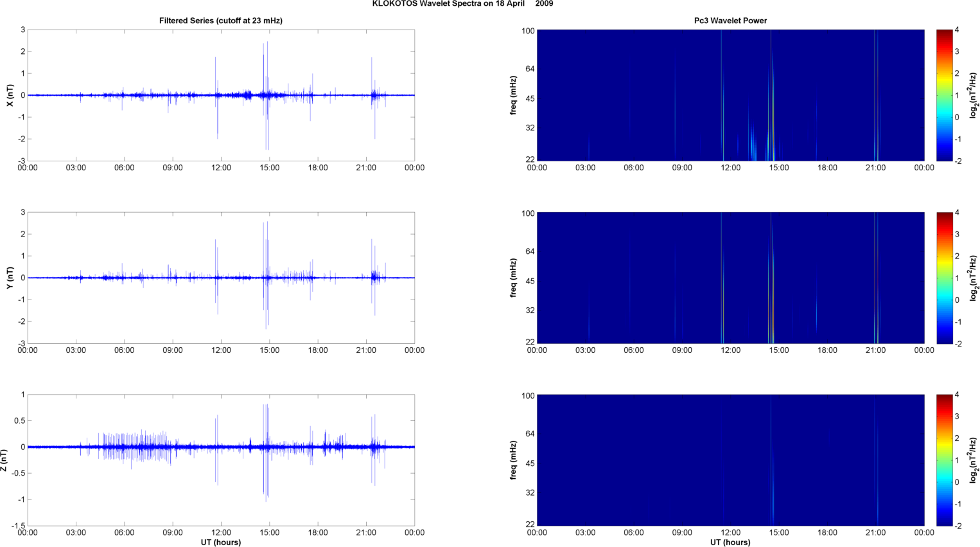Click "freq (mHz)" label of middle spectrogram
The width and height of the screenshot is (980, 547).
[514, 278]
